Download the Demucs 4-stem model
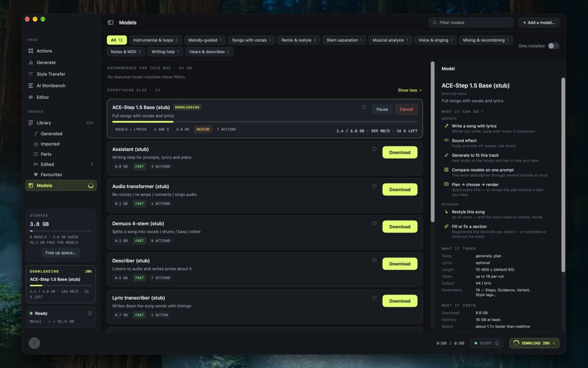 [400, 226]
